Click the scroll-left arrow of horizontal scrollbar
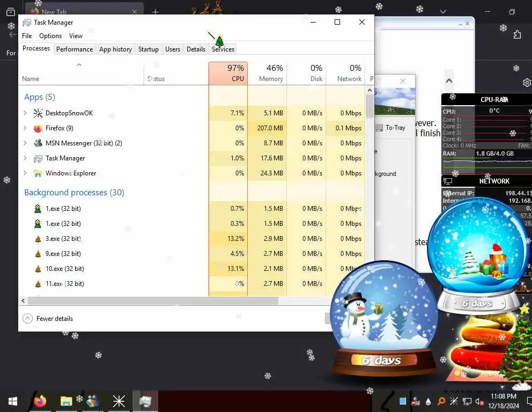The height and width of the screenshot is (412, 532). pos(23,301)
